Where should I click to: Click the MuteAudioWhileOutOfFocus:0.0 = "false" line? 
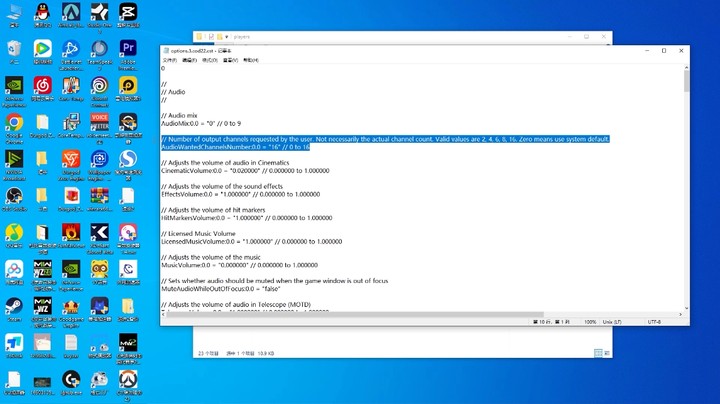[221, 289]
